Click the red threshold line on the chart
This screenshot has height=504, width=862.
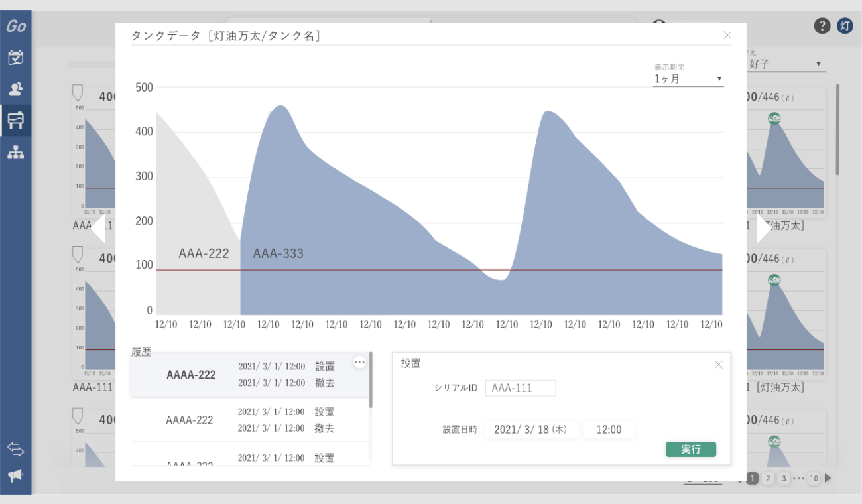[439, 270]
